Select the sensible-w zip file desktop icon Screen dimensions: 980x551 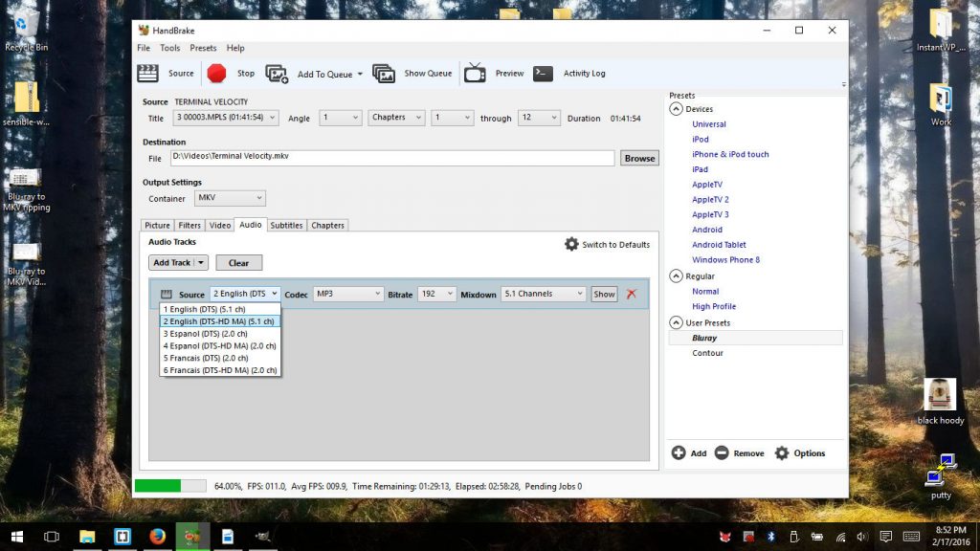26,103
